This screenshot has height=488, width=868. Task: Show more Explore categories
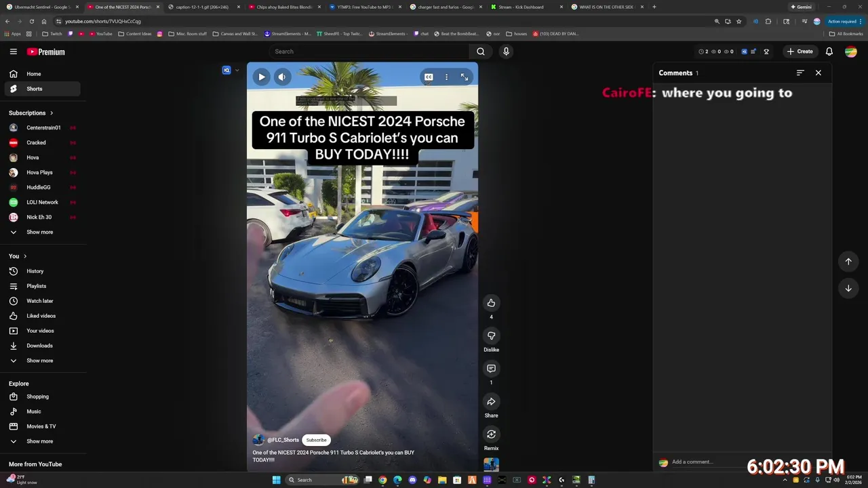[x=43, y=441]
